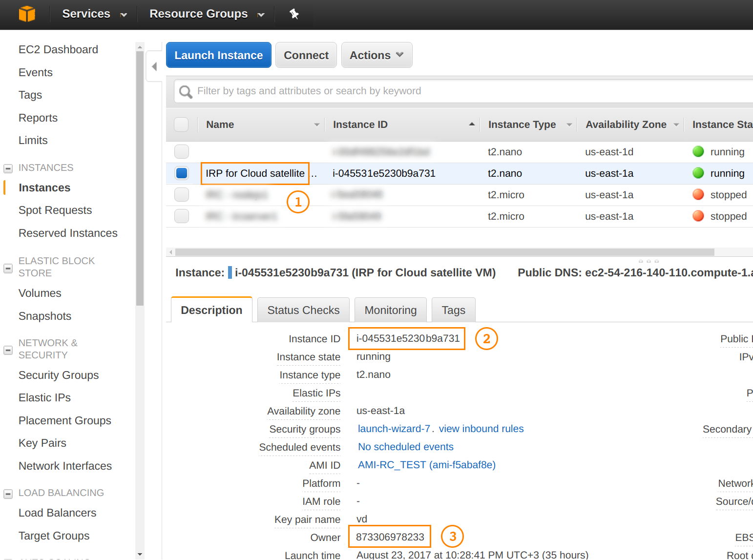Click the panel resize handle dots
This screenshot has width=753, height=560.
click(x=648, y=261)
